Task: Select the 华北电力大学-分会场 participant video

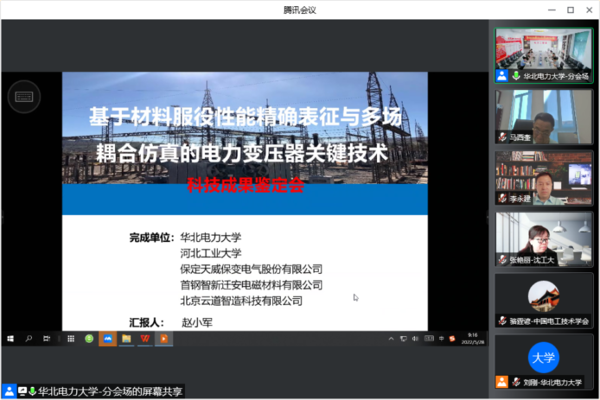Action: (543, 54)
